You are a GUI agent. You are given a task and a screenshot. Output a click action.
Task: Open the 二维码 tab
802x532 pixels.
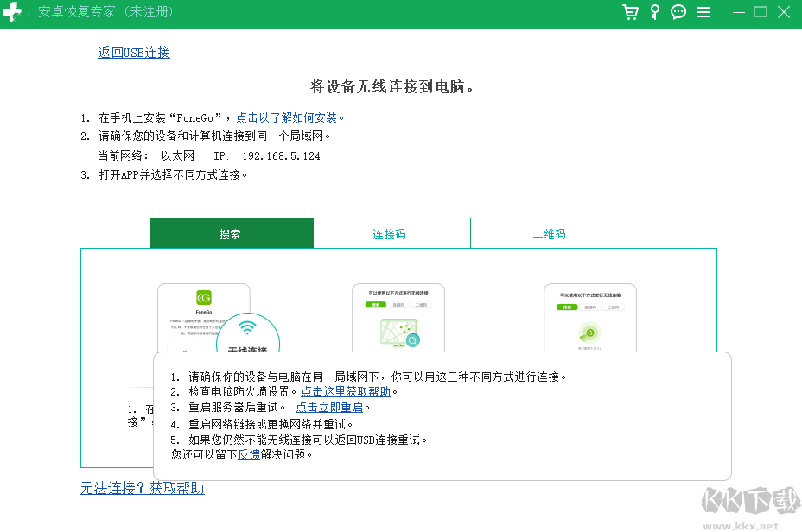(551, 232)
